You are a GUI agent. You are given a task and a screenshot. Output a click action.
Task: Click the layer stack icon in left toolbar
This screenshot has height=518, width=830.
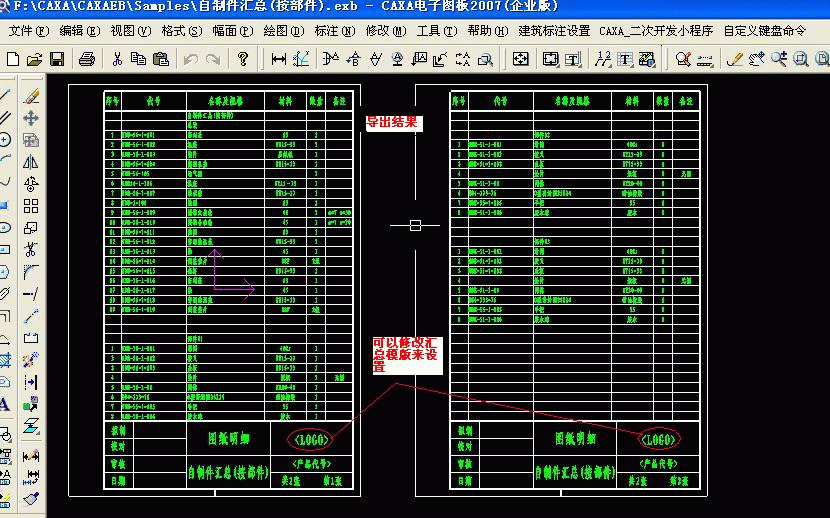31,426
